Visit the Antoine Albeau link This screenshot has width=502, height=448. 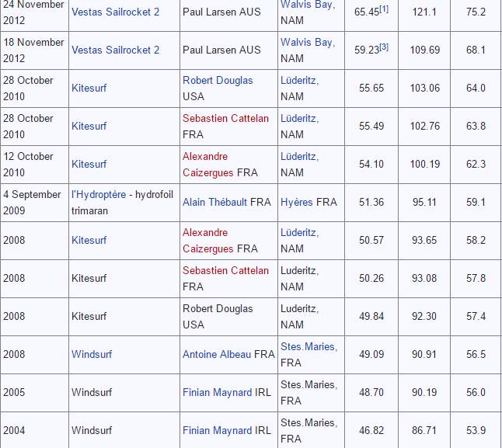[x=217, y=354]
